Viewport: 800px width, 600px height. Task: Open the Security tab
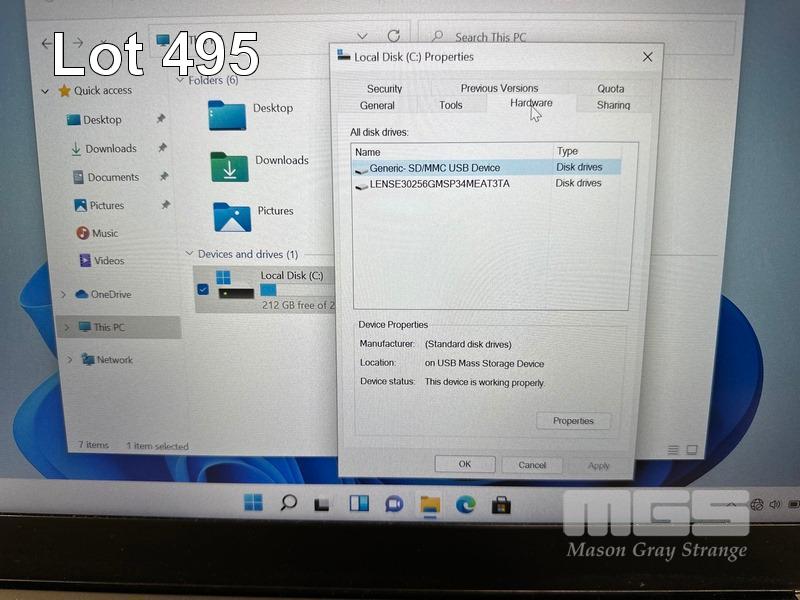(384, 89)
